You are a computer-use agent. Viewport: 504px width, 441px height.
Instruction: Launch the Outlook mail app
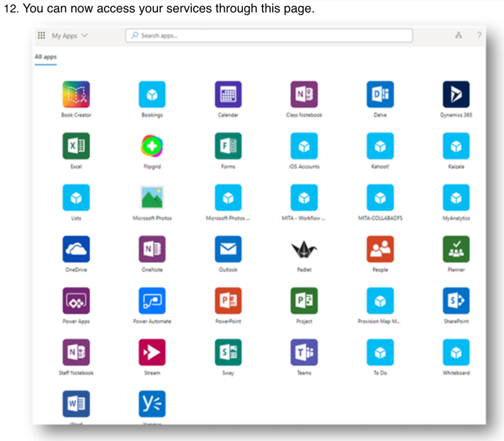pos(228,249)
